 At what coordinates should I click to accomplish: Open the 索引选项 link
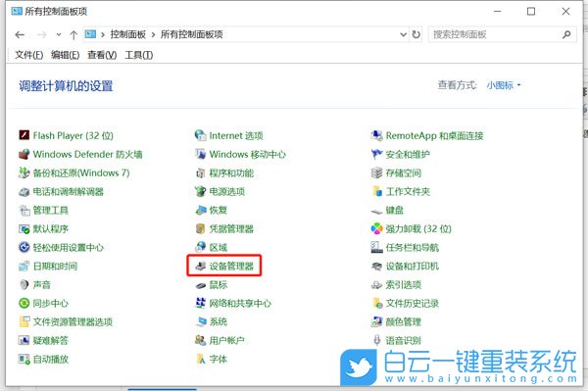[404, 284]
